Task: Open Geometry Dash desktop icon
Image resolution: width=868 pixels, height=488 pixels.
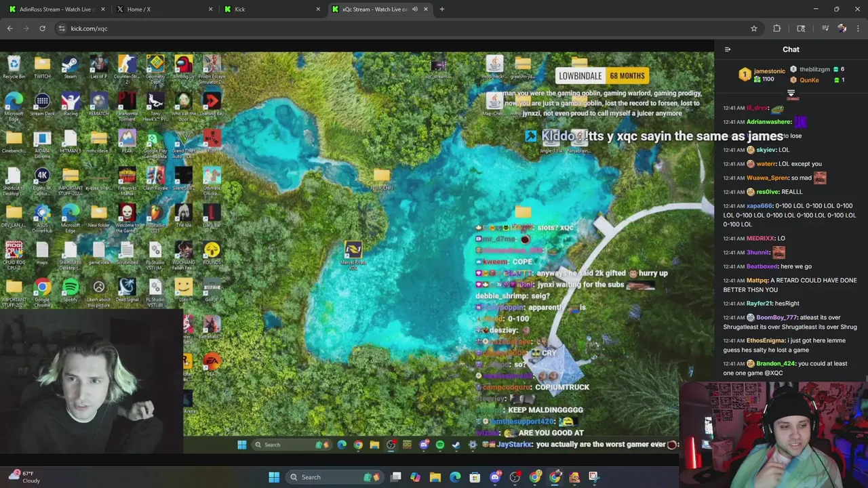Action: (155, 68)
